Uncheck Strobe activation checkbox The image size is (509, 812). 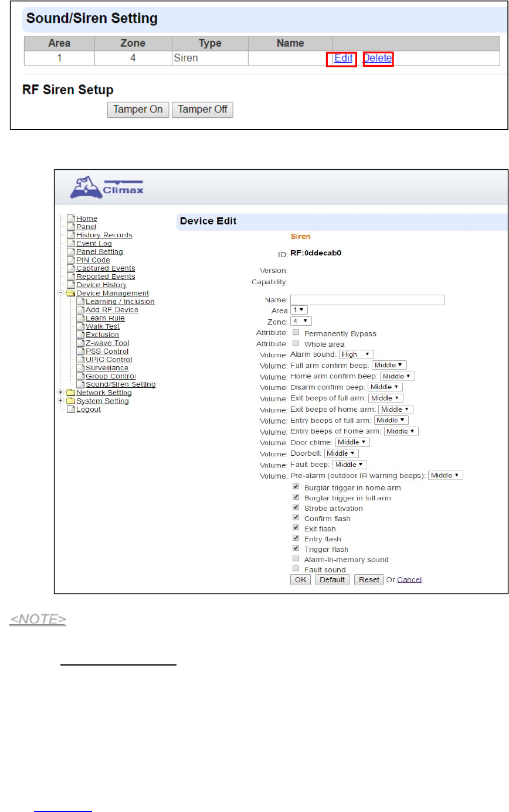(296, 507)
